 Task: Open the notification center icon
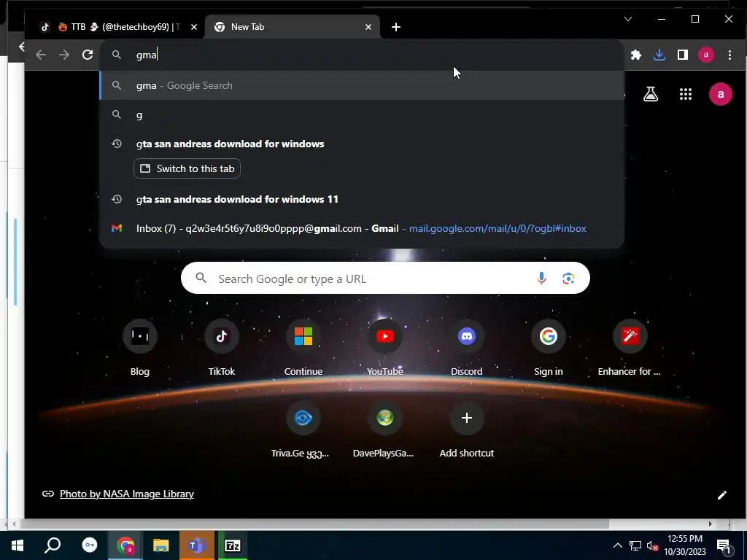coord(724,545)
